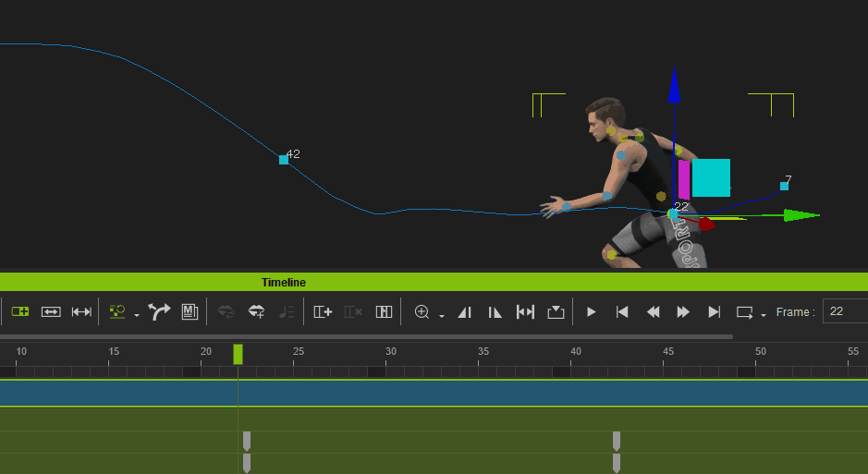Click the ruler label 15

(x=114, y=351)
